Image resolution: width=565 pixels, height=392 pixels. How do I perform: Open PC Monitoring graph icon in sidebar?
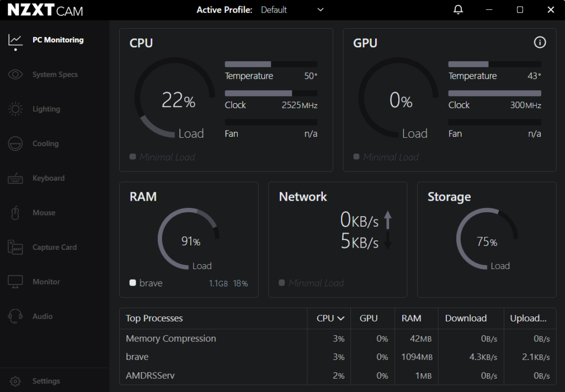15,40
